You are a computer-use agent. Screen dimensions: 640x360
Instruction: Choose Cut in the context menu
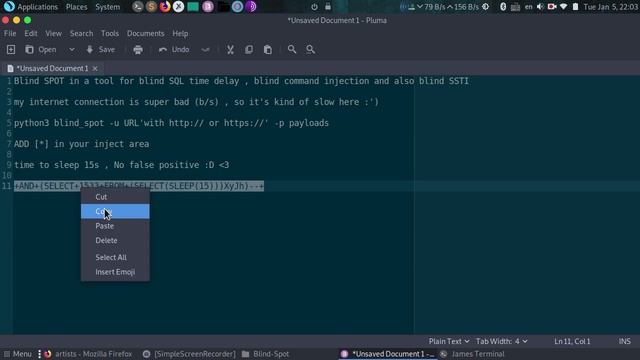[115, 197]
